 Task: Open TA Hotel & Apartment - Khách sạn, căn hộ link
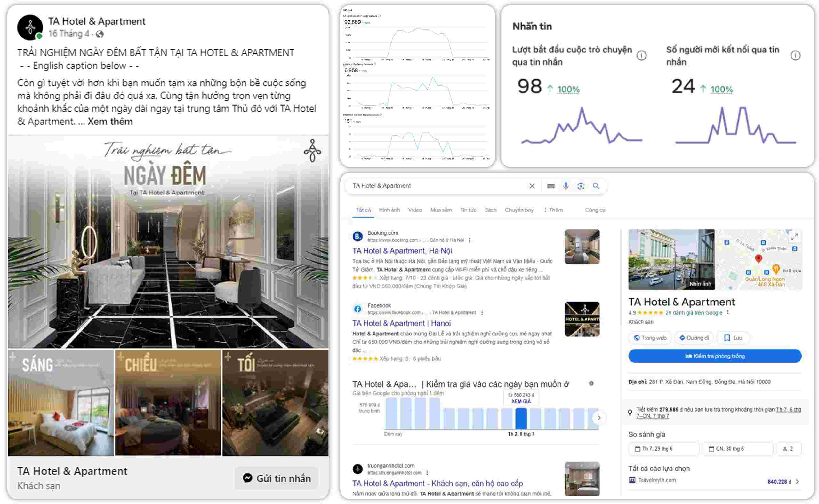click(x=438, y=483)
